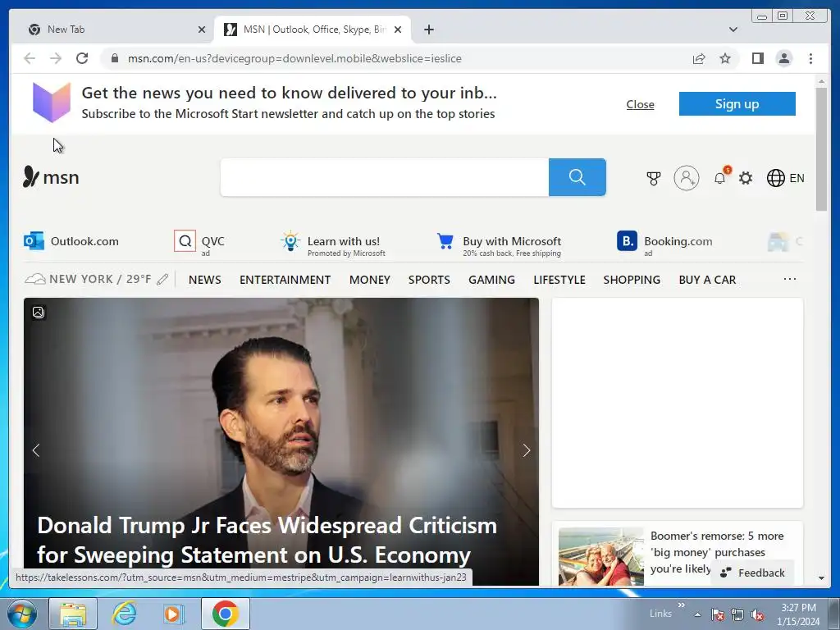Reload the MSN page
Image resolution: width=840 pixels, height=630 pixels.
82,58
